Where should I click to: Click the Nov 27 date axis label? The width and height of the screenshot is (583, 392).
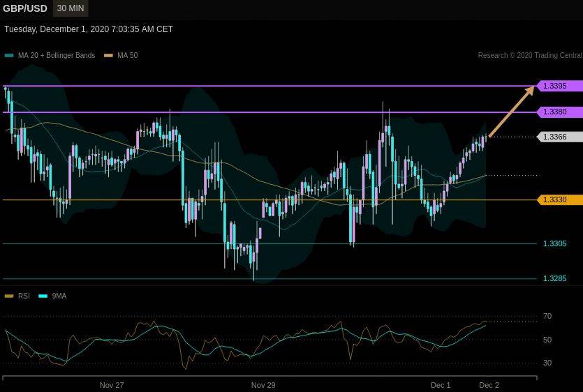(112, 385)
